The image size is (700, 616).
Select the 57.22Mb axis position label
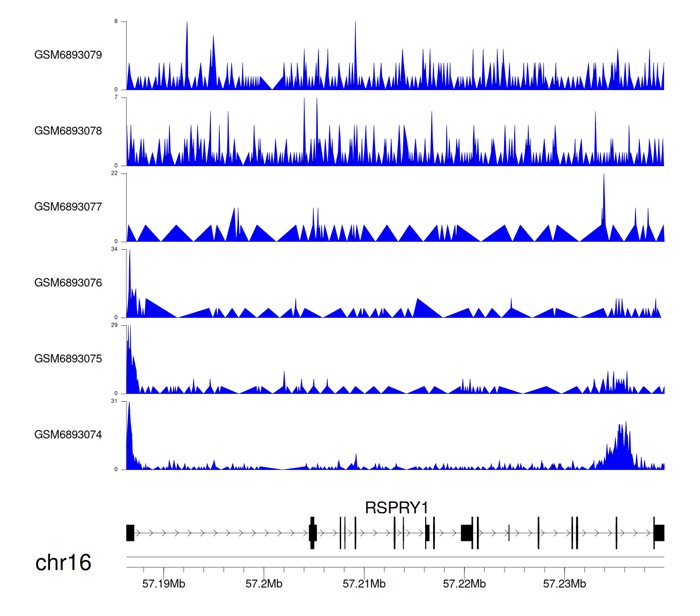464,584
